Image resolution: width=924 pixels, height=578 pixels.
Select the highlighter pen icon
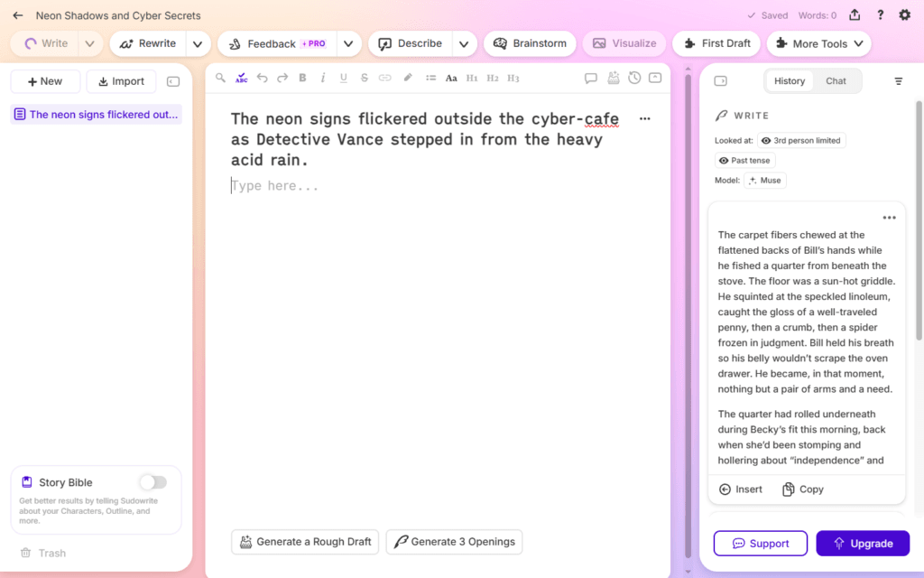click(x=408, y=78)
